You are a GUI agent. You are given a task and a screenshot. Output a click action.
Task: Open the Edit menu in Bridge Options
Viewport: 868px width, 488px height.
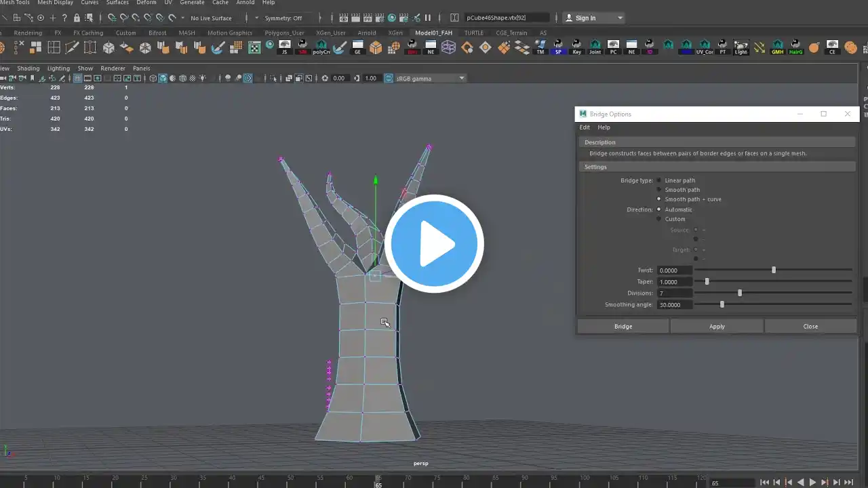(x=584, y=127)
